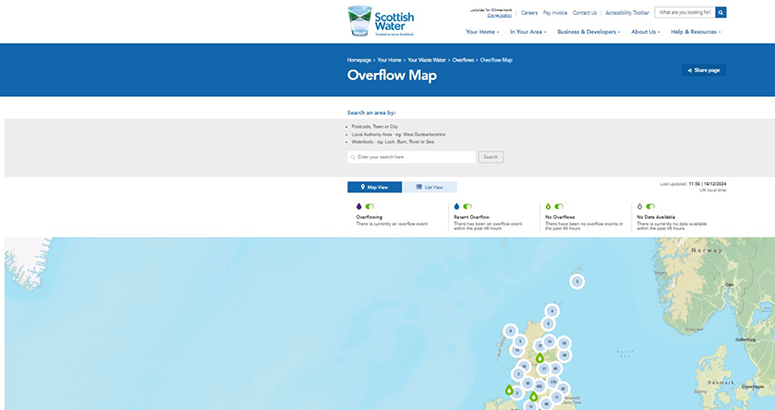Switch to the Map View tab
The height and width of the screenshot is (410, 775).
click(x=374, y=187)
